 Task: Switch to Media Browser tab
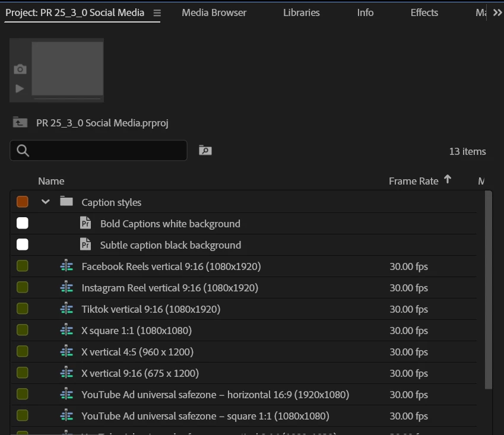[214, 12]
